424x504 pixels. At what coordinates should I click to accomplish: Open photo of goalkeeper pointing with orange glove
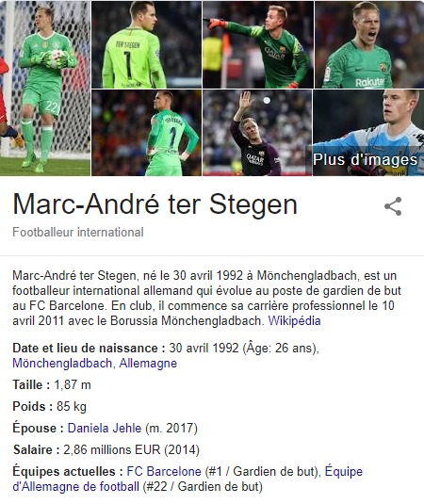258,44
